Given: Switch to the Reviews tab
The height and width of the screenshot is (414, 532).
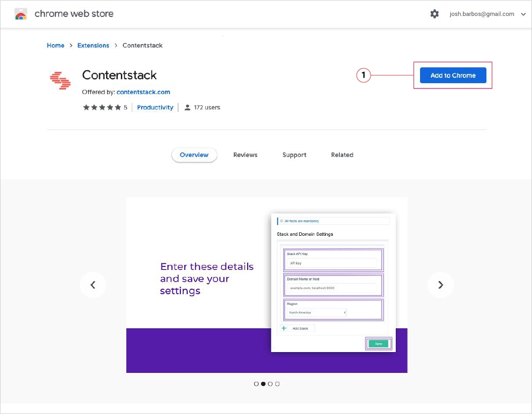Looking at the screenshot, I should pos(245,155).
